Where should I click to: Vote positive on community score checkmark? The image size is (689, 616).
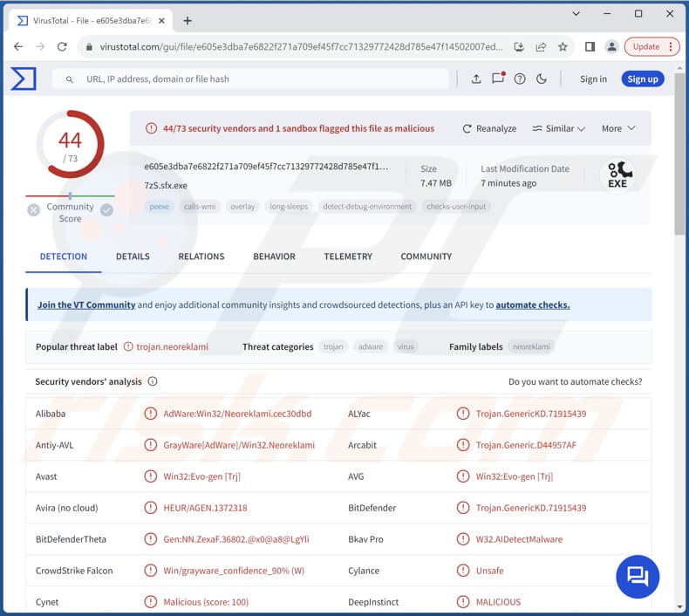pyautogui.click(x=106, y=209)
